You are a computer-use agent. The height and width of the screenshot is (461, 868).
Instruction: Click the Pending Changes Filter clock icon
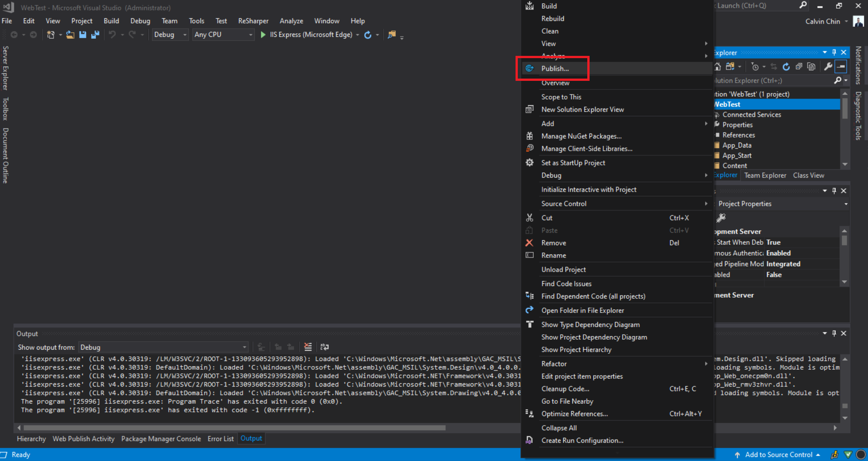[755, 67]
